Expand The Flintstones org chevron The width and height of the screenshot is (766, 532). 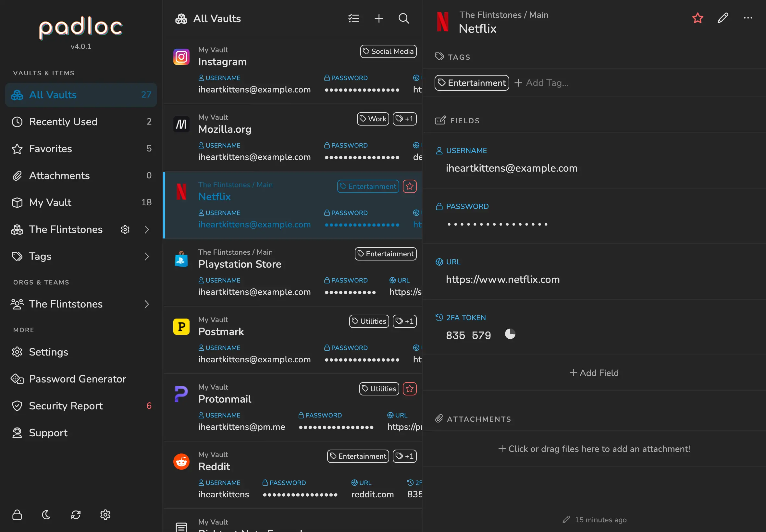147,304
